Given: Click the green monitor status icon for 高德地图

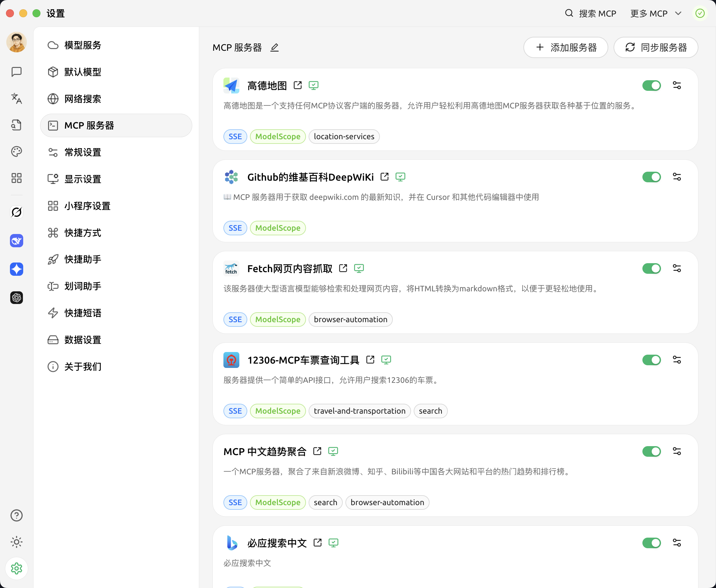Looking at the screenshot, I should [314, 86].
